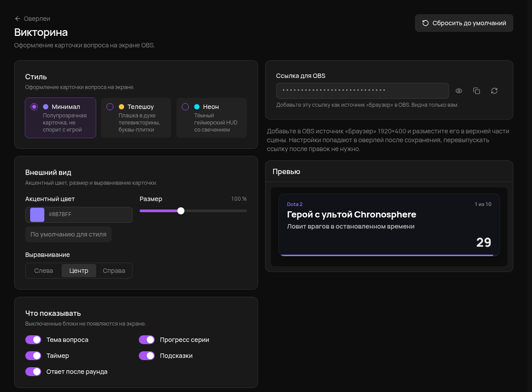The height and width of the screenshot is (392, 532).
Task: Toggle the Тема вопроса switch
Action: point(33,340)
